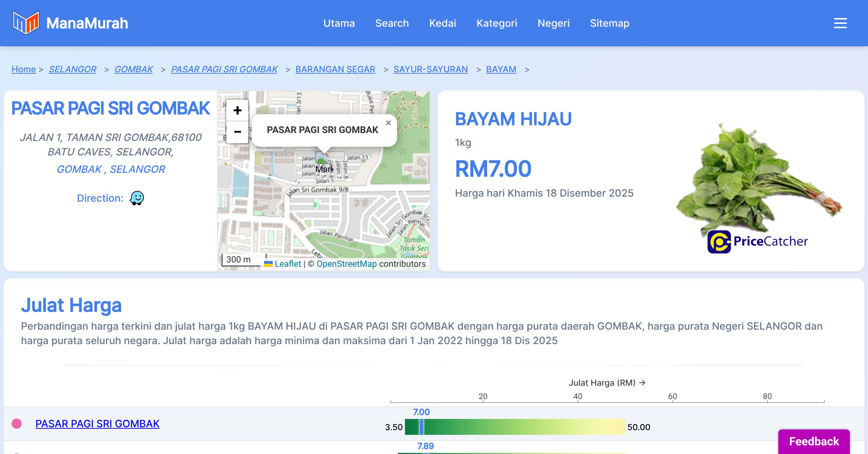Click the ManaMurah logo icon
The height and width of the screenshot is (454, 868).
tap(26, 22)
